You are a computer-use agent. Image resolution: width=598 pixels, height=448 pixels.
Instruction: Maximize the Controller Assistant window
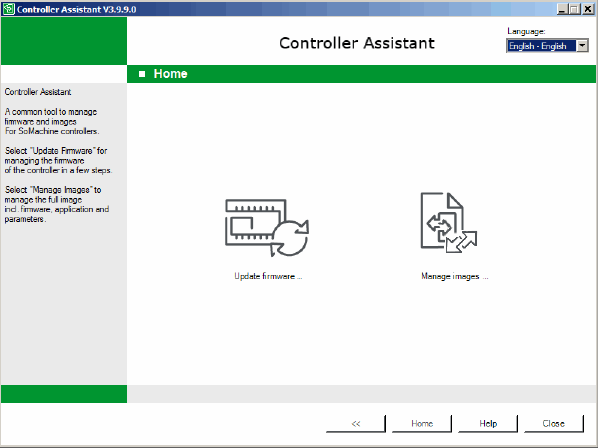pyautogui.click(x=574, y=9)
